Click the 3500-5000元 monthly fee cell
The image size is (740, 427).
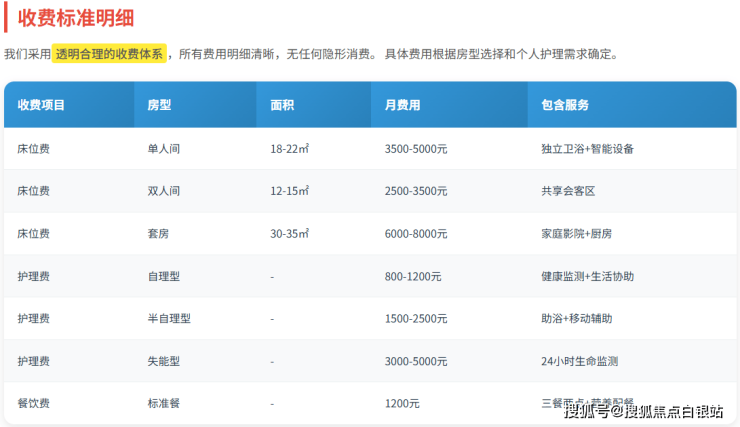(x=415, y=149)
